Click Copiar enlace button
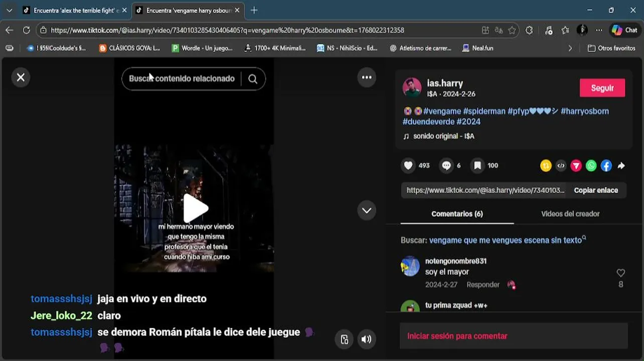Viewport: 644px width, 361px height. [x=596, y=190]
